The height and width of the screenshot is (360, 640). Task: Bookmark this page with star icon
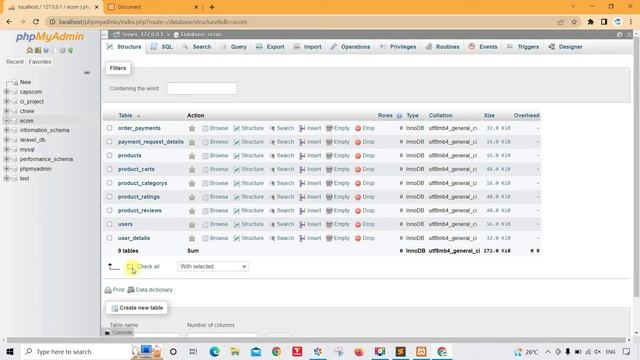click(x=574, y=22)
